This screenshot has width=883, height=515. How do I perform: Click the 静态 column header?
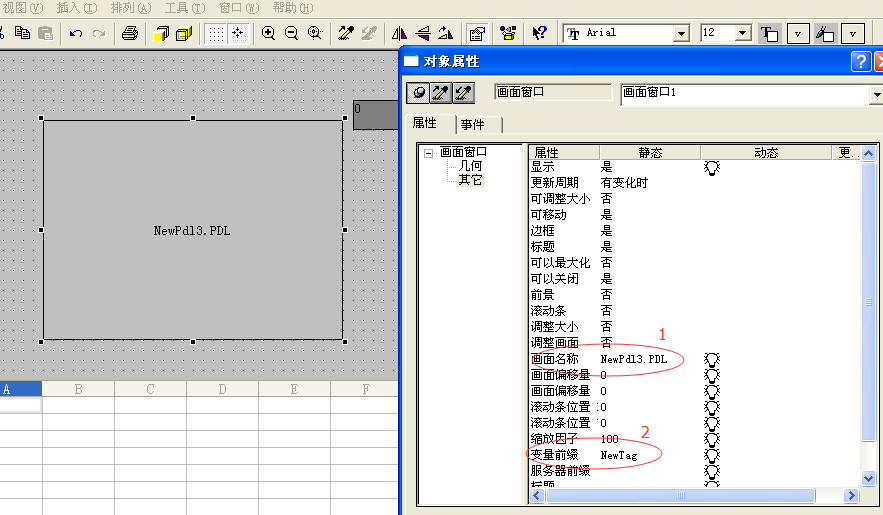pyautogui.click(x=650, y=153)
